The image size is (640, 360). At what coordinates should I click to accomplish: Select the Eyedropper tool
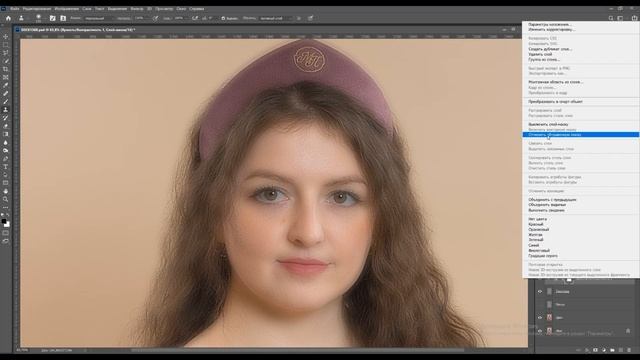[x=6, y=85]
